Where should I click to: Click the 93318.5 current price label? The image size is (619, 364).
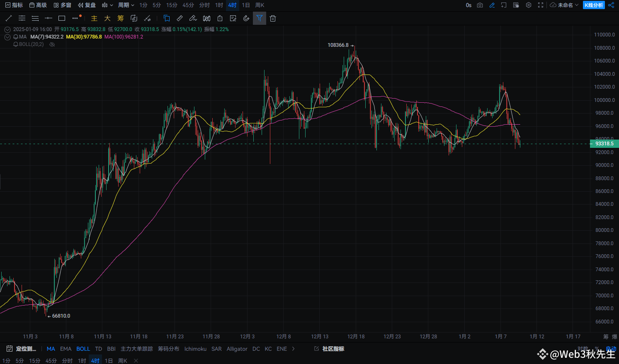pos(604,144)
